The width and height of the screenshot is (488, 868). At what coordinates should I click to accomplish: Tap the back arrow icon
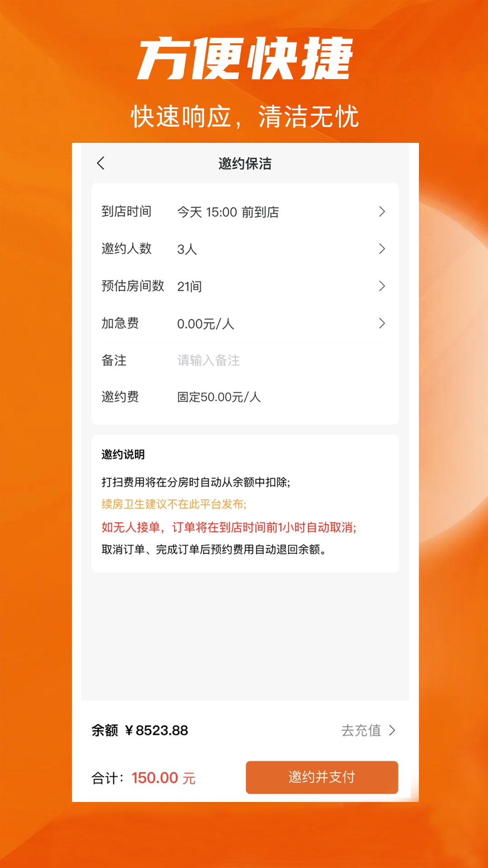pyautogui.click(x=101, y=163)
